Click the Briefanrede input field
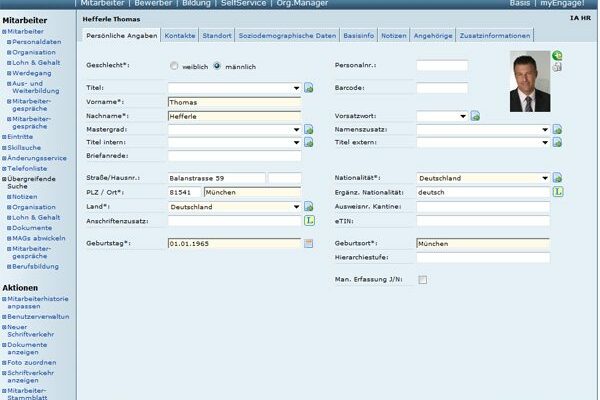600x400 pixels. coord(234,156)
